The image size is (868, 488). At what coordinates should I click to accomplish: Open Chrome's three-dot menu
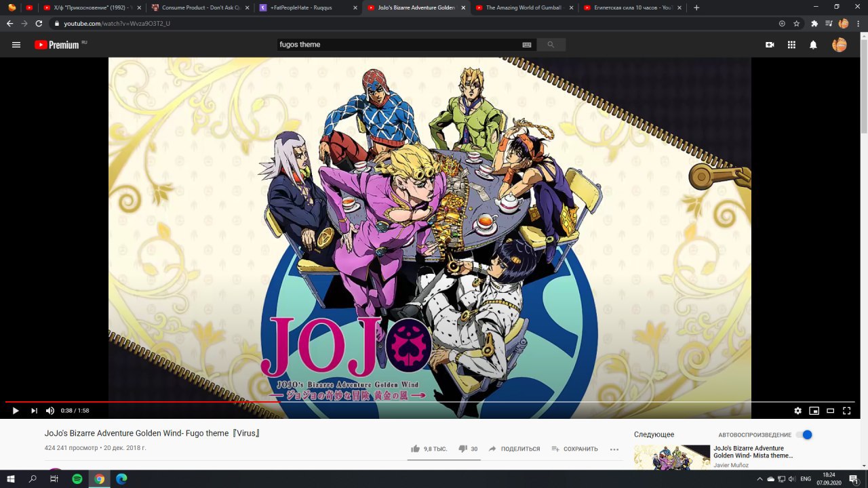pos(859,23)
